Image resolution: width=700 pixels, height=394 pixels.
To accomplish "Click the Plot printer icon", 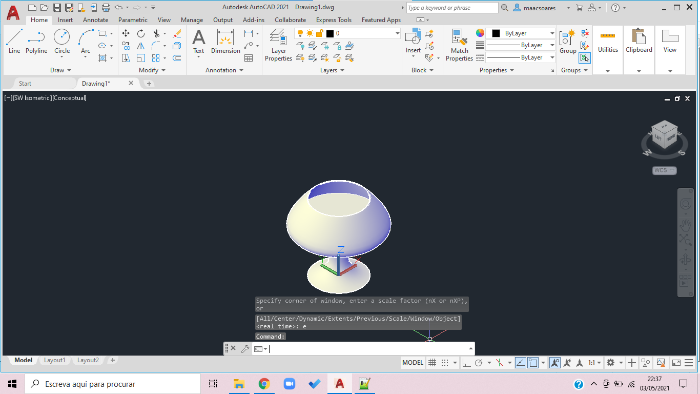I will (x=106, y=8).
